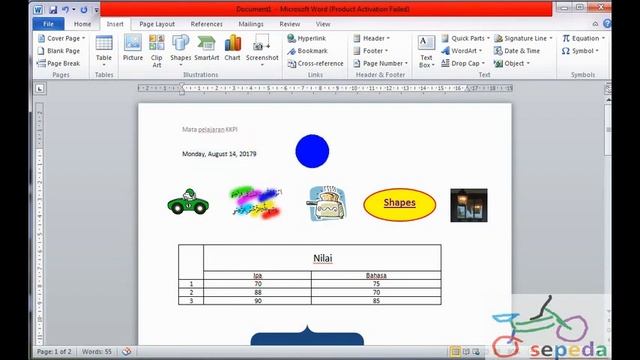Insert a Chart
The width and height of the screenshot is (640, 360).
(232, 48)
